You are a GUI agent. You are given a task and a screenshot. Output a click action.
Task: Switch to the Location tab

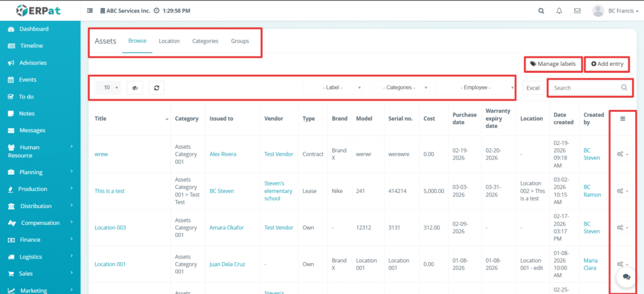(x=169, y=41)
